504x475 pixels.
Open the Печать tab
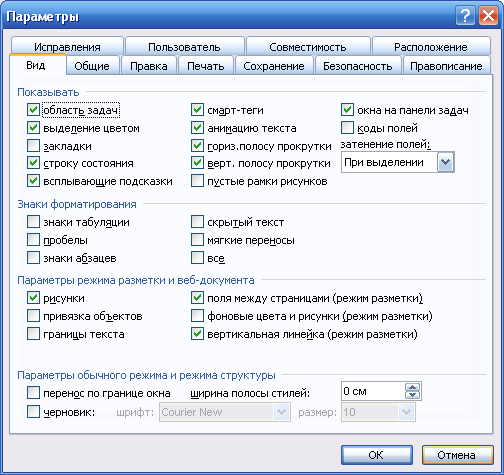(x=206, y=66)
